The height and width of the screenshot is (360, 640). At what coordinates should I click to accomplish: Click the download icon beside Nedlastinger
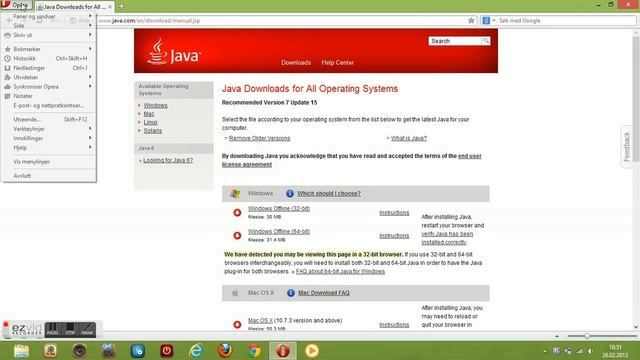[7, 68]
